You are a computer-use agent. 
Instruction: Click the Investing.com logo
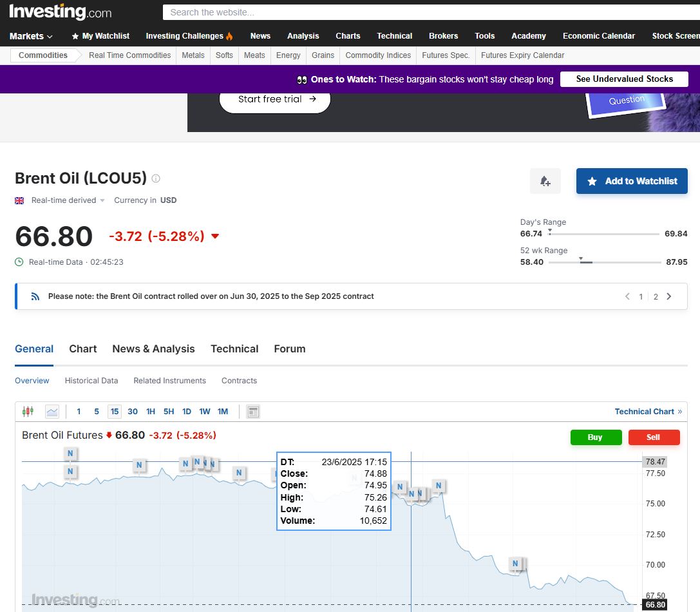(60, 12)
